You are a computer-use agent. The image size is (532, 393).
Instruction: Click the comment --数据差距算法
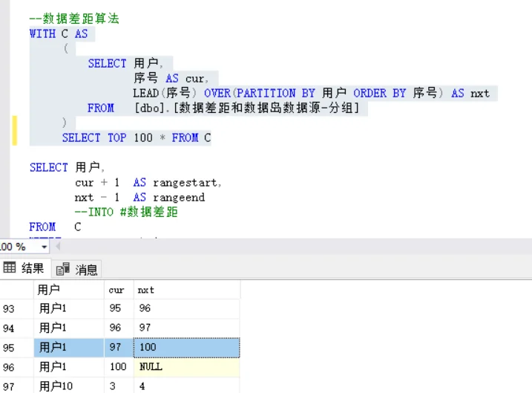pos(74,19)
